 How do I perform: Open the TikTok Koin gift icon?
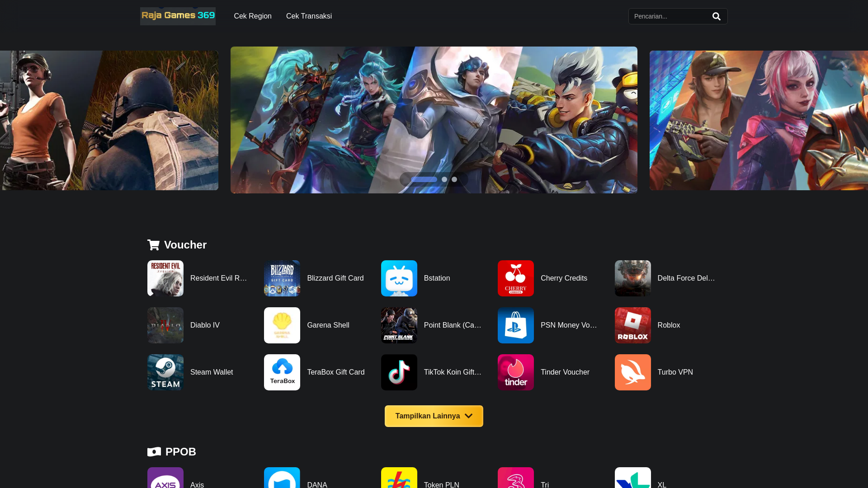(x=399, y=372)
